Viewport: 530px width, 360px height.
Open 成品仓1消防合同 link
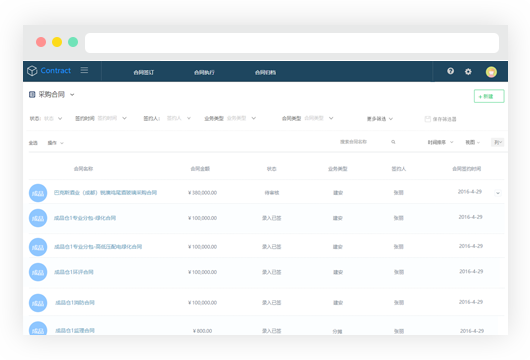(75, 303)
